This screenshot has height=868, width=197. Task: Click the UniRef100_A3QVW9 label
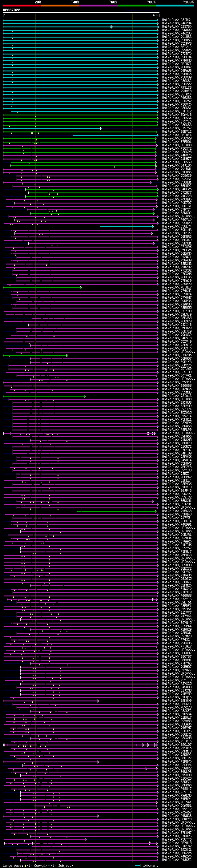176,78
